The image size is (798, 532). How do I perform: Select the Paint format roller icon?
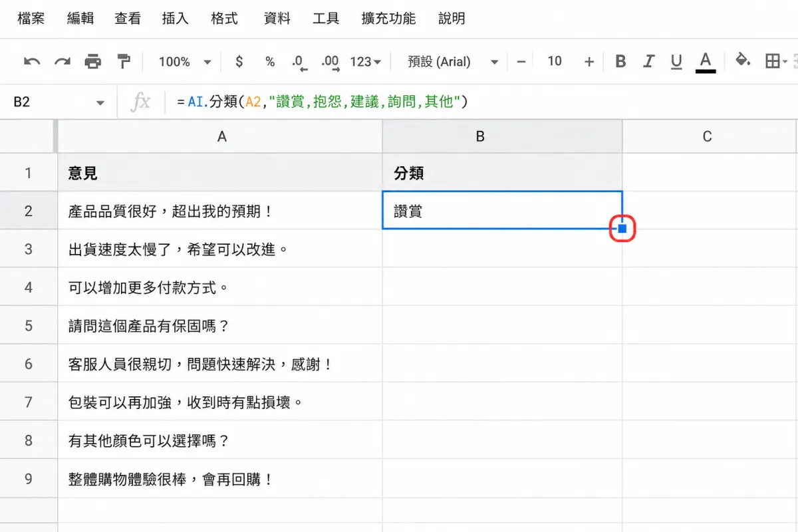click(x=123, y=61)
